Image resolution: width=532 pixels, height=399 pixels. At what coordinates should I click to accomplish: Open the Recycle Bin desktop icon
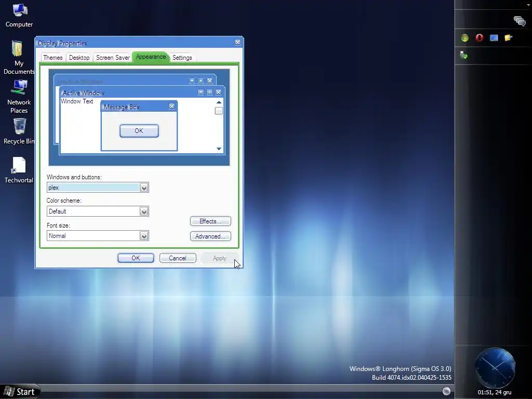click(19, 131)
